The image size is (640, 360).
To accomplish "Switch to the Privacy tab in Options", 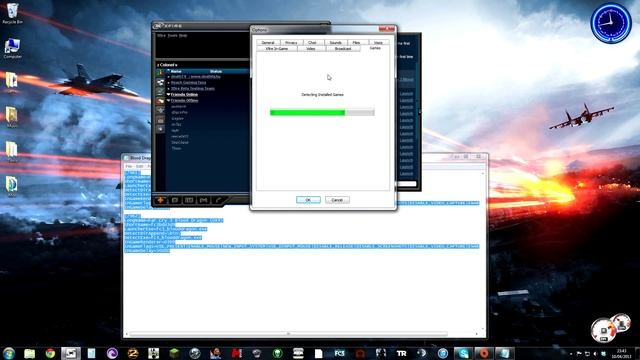I will click(291, 42).
